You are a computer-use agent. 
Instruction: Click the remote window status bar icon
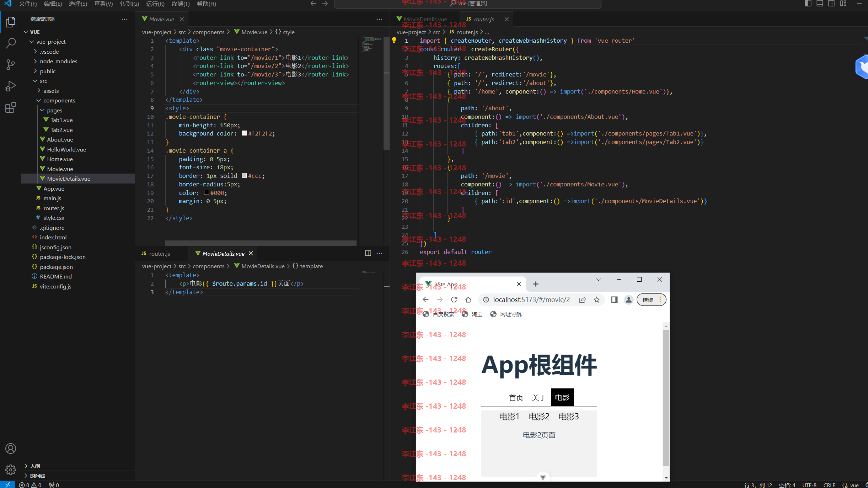(7, 484)
